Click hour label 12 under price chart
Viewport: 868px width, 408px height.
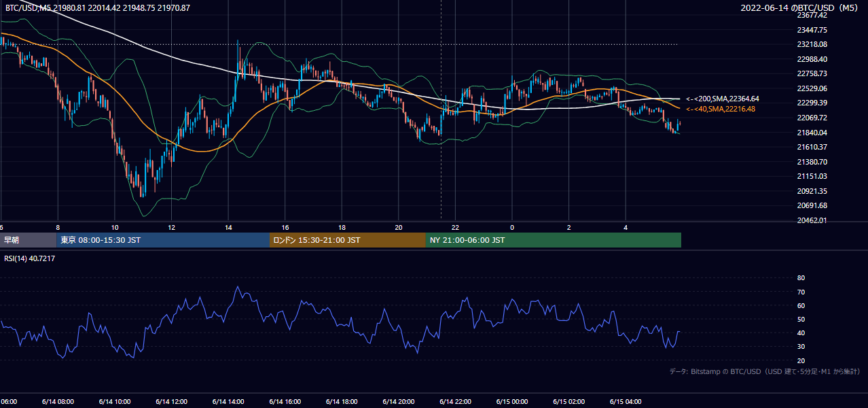point(171,228)
